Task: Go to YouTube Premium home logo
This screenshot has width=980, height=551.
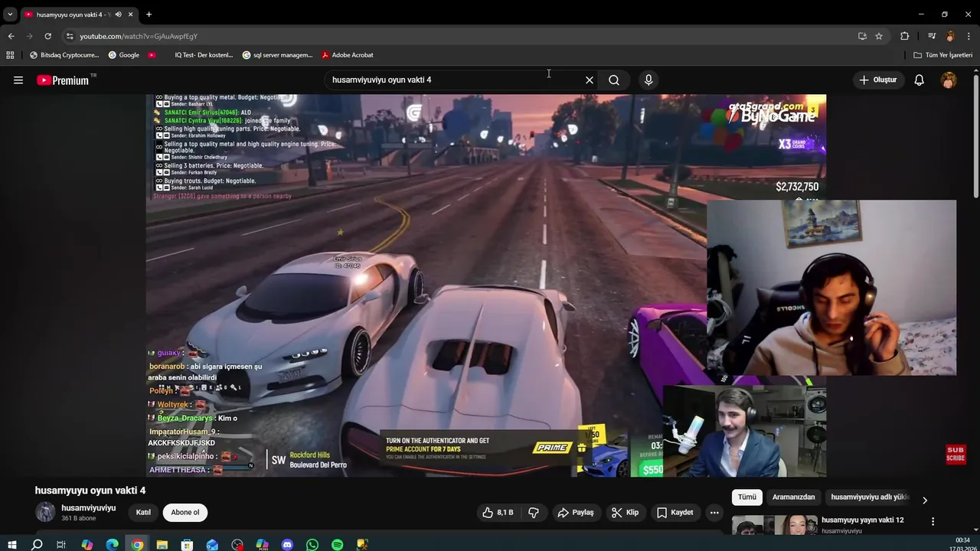Action: click(63, 80)
